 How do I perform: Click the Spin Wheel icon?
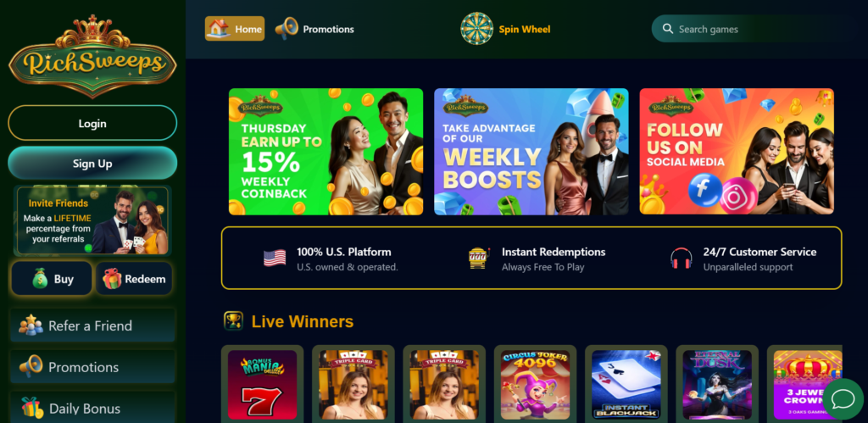pyautogui.click(x=476, y=28)
